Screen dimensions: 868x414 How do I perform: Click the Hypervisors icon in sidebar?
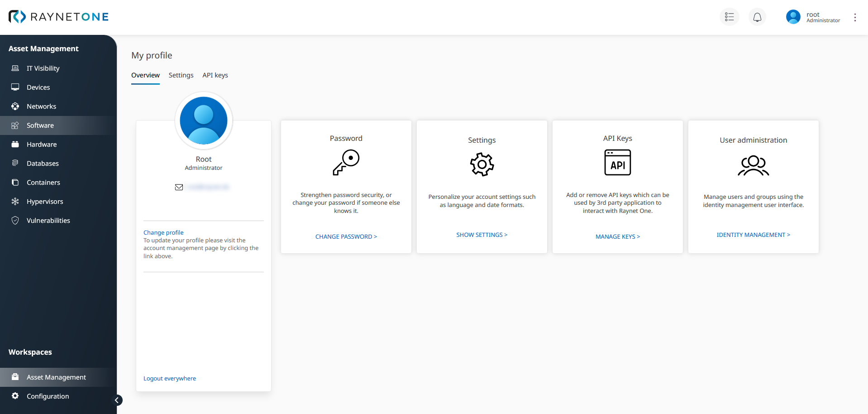click(x=15, y=202)
